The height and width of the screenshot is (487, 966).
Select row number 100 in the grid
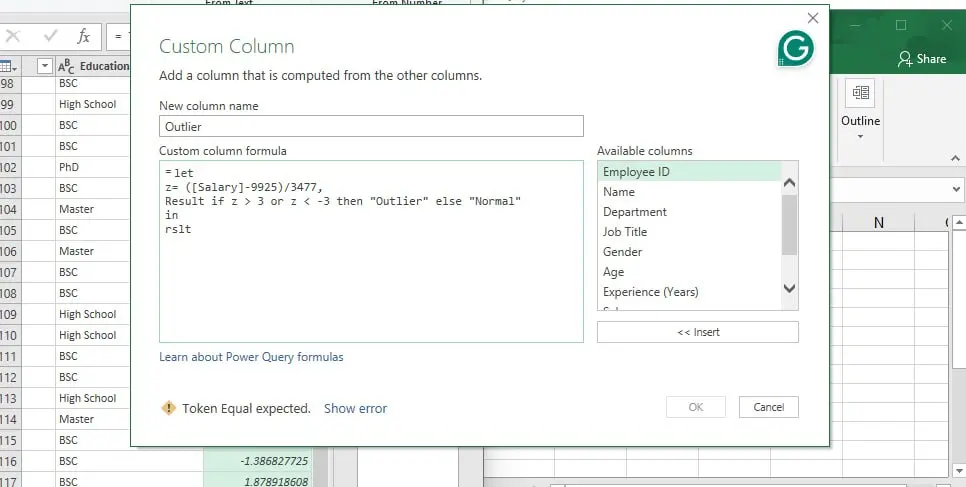[10, 125]
